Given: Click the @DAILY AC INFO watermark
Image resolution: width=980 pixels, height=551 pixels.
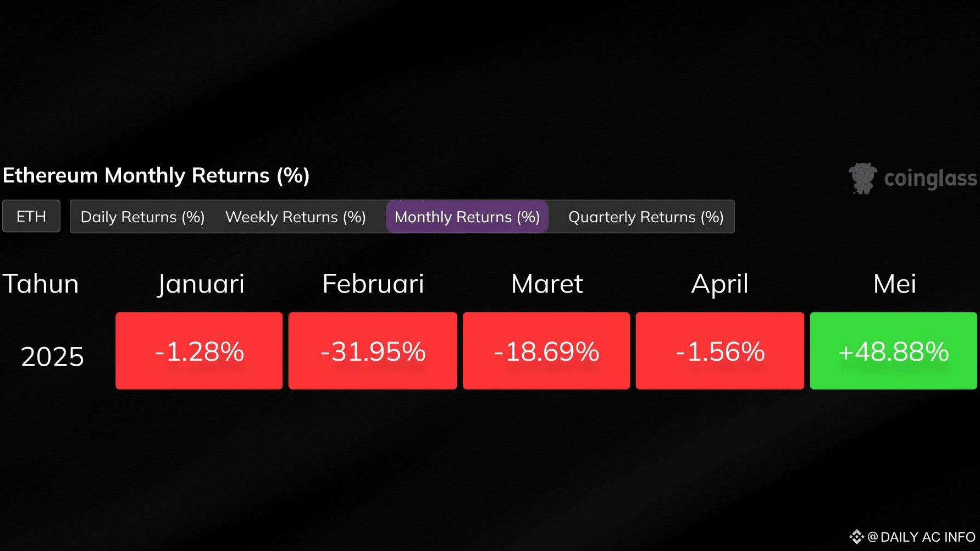Looking at the screenshot, I should pos(921,537).
